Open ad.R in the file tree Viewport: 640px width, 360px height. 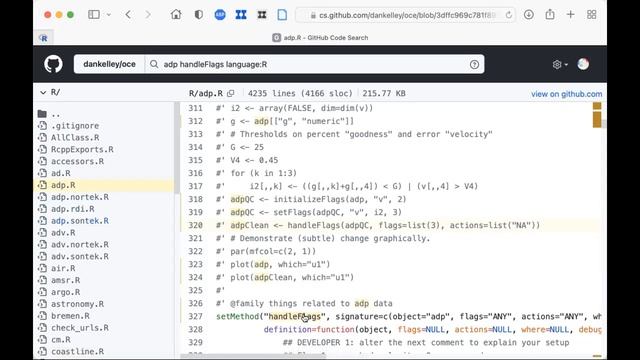(60, 173)
